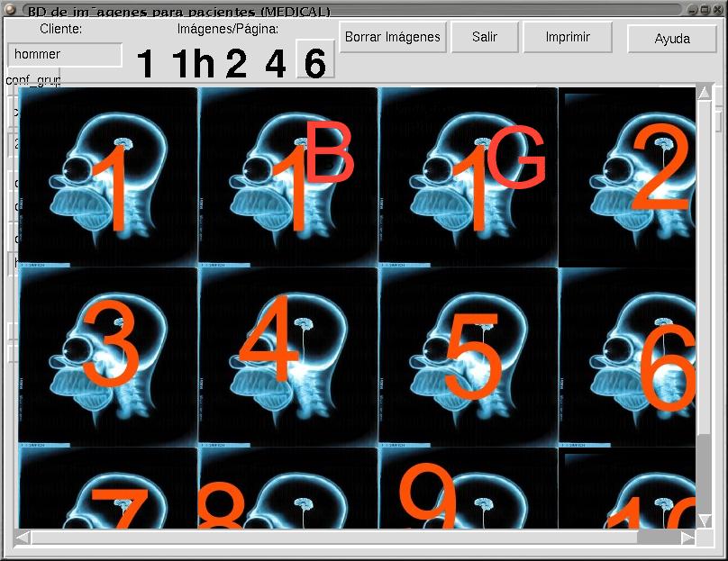Click the horizontal scrollbar left arrow
Screen dimensions: 728x561
pyautogui.click(x=22, y=538)
